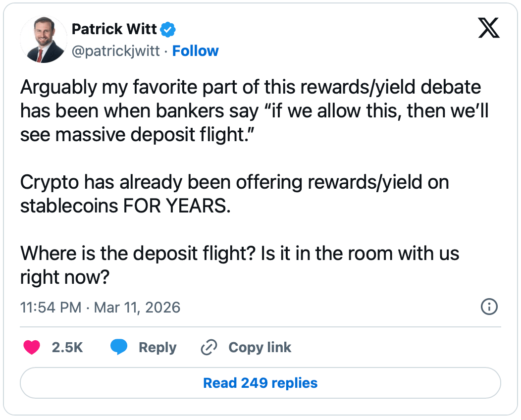This screenshot has width=521, height=420.
Task: Open Patrick Witt's profile photo
Action: (x=44, y=39)
